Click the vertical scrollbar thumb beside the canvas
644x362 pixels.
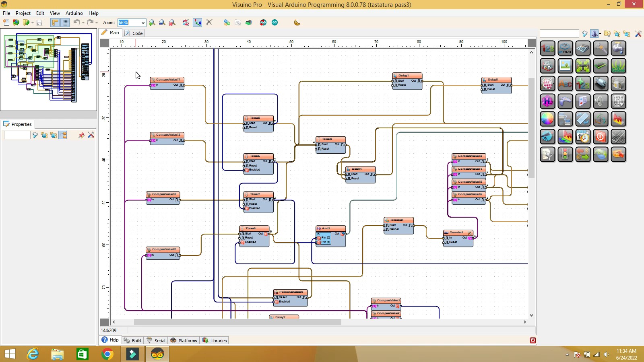pyautogui.click(x=531, y=128)
